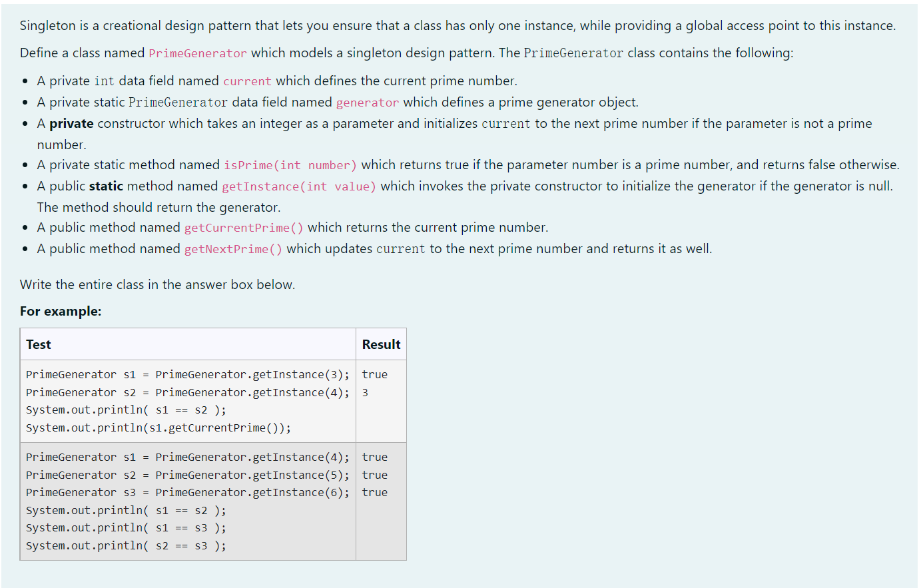Click the 'System.out.println( s2 == s3 );' line
The width and height of the screenshot is (923, 588).
[126, 545]
